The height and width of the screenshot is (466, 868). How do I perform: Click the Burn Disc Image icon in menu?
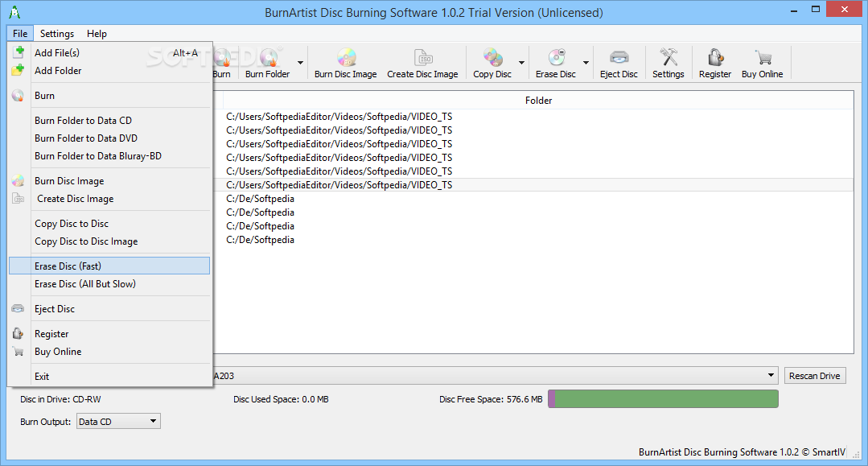(x=18, y=180)
